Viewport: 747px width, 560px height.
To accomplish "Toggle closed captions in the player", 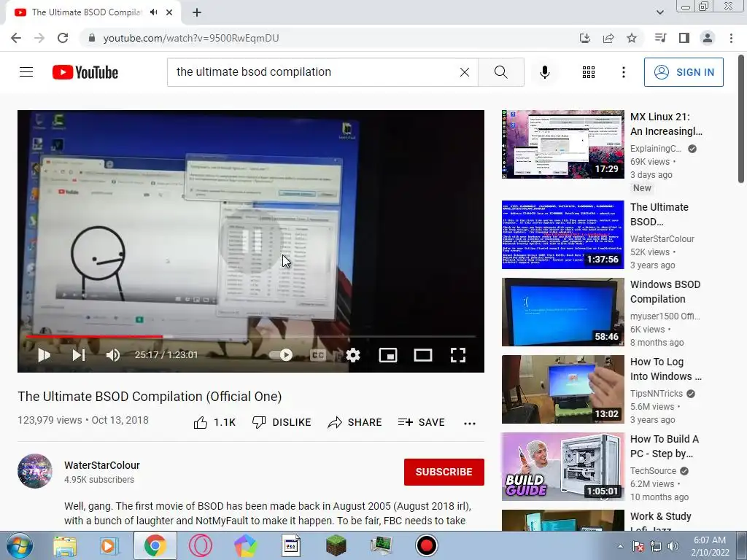I will click(x=318, y=355).
